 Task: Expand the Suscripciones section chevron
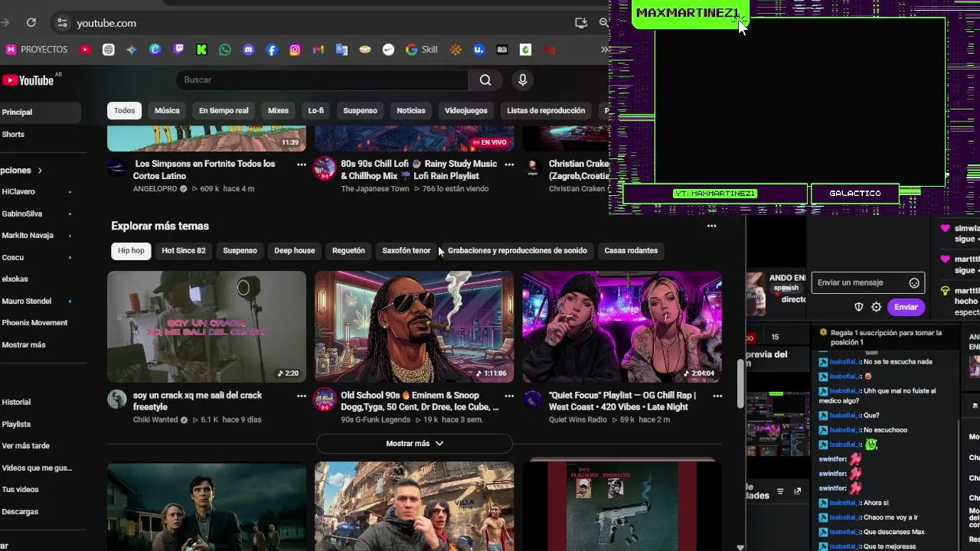40,171
